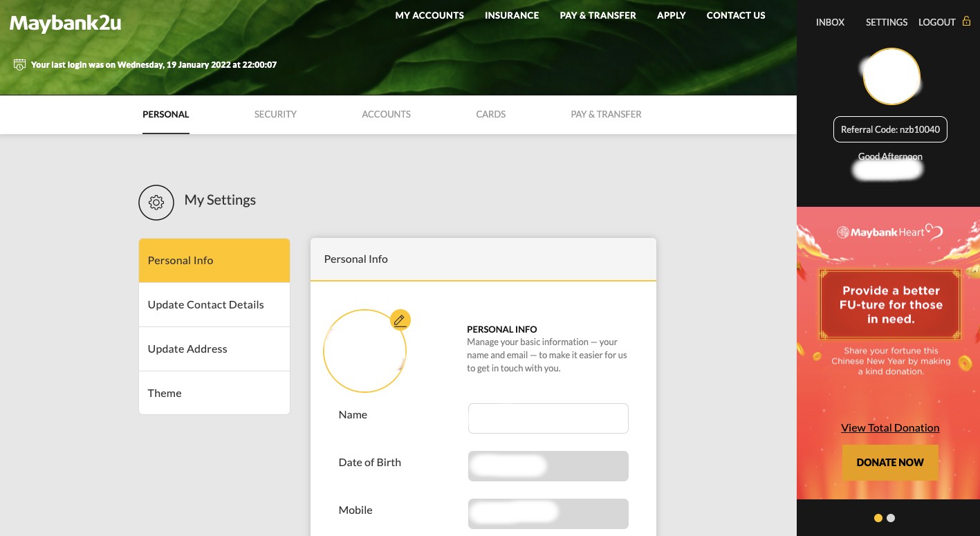Screen dimensions: 980x536
Task: Click the 'Personal Info' panel header
Action: 483,259
